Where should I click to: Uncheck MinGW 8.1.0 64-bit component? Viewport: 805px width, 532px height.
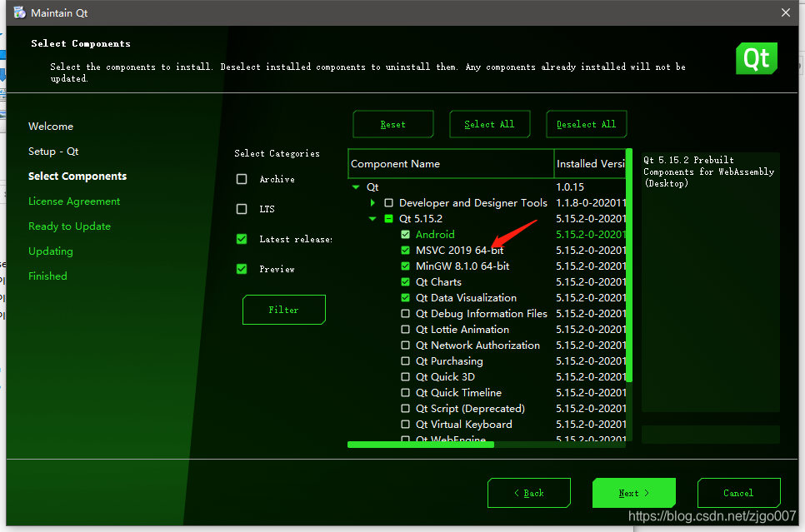406,266
